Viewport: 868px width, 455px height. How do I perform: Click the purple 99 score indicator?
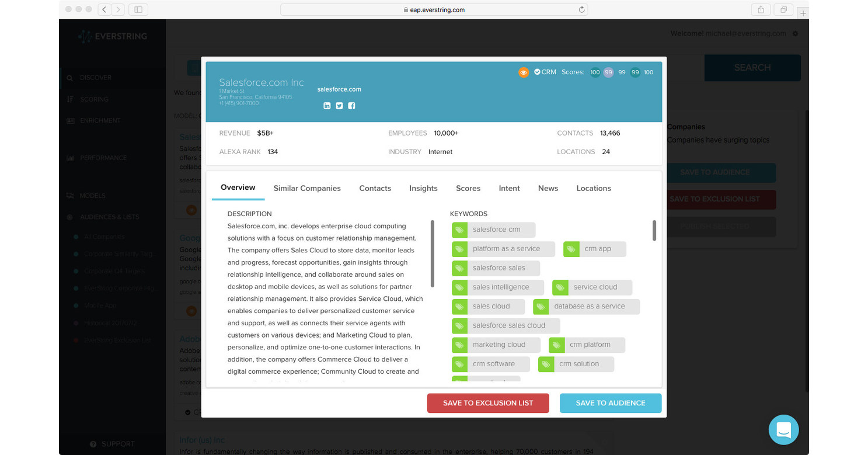point(608,72)
